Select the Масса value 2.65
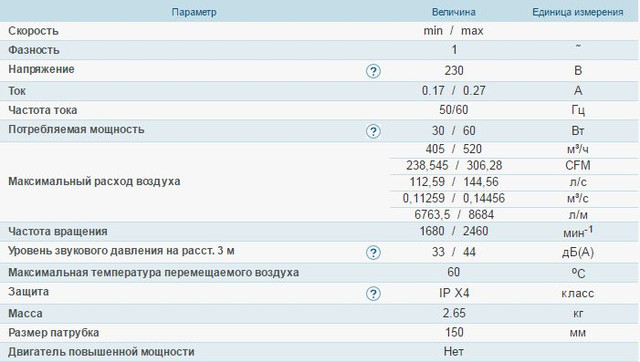Screen dimensions: 640x362 point(454,313)
